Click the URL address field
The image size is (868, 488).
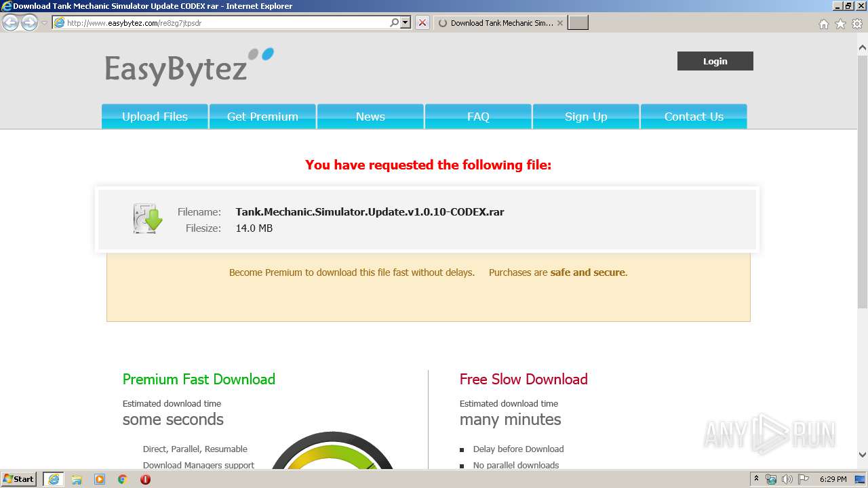pyautogui.click(x=227, y=22)
